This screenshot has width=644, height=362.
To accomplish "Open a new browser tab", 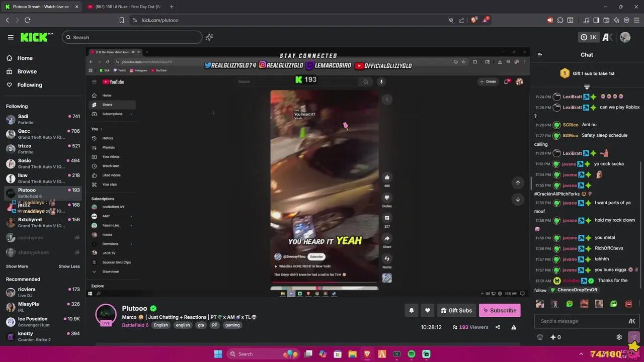I will click(172, 7).
